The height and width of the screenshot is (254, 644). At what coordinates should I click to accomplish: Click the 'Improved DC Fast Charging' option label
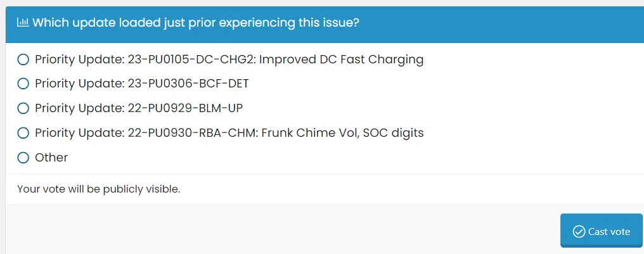(341, 60)
